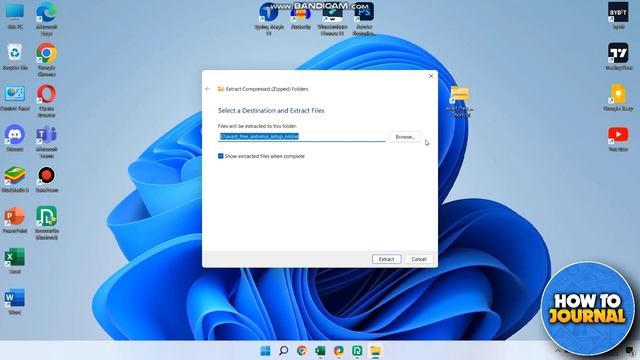Open This PC desktop icon
The image size is (640, 360).
(15, 15)
